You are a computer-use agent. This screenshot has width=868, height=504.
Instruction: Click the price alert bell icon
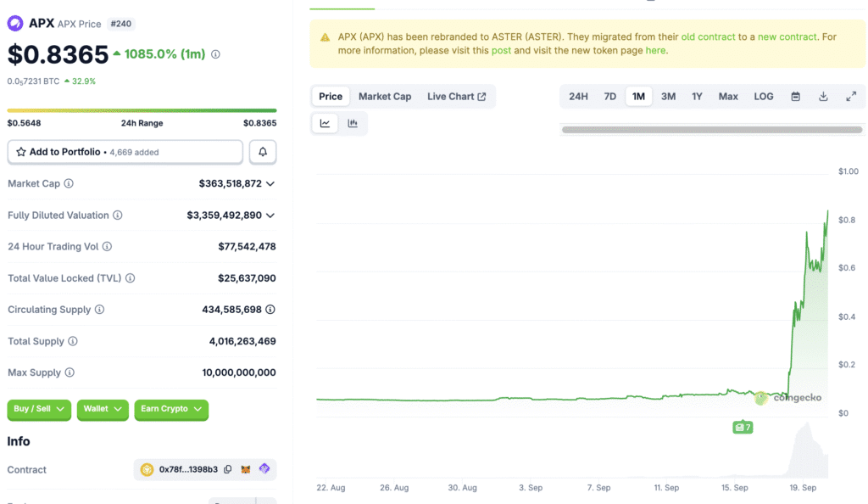(263, 152)
